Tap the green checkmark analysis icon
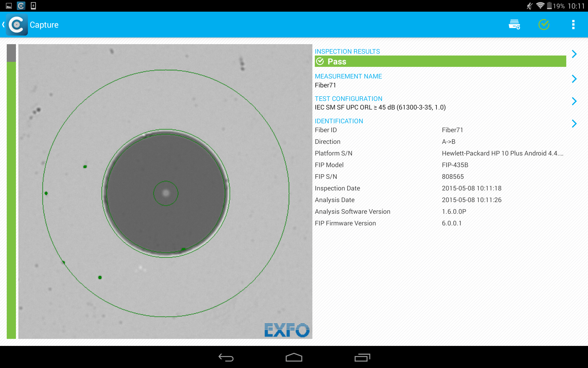The width and height of the screenshot is (588, 368). tap(544, 25)
